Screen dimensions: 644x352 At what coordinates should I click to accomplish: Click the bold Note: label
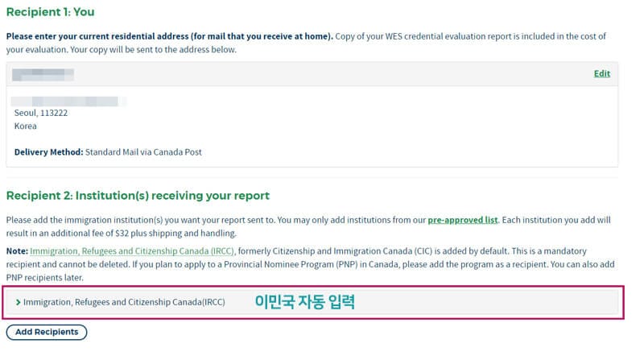pyautogui.click(x=16, y=251)
